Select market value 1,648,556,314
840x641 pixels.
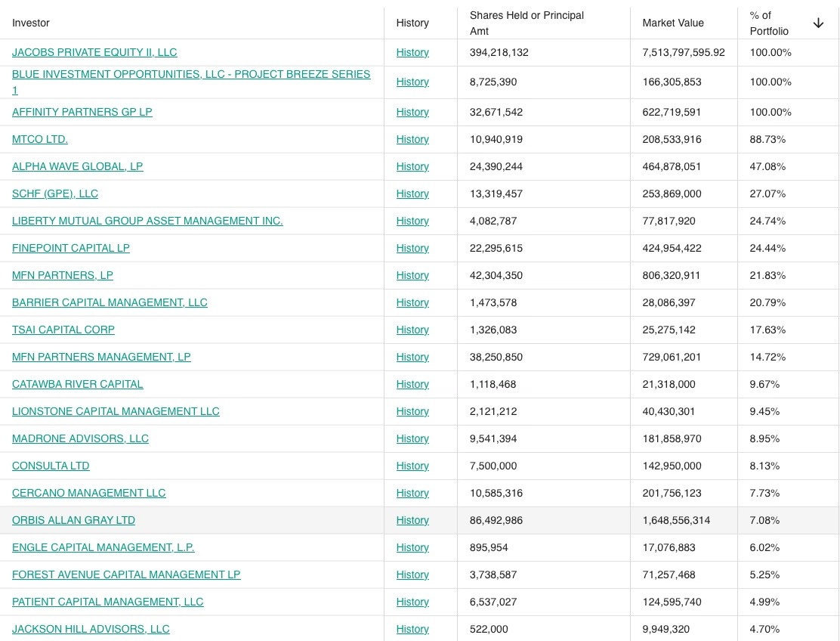click(676, 520)
